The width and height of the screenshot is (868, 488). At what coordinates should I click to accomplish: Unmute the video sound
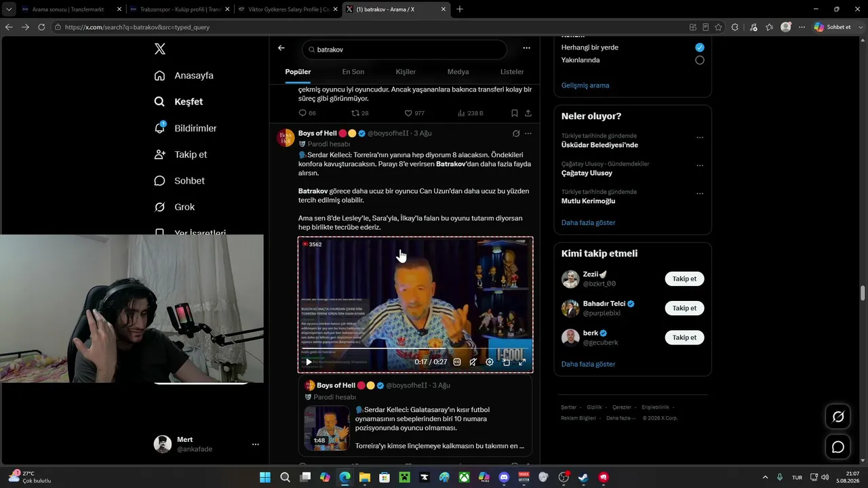pos(473,362)
